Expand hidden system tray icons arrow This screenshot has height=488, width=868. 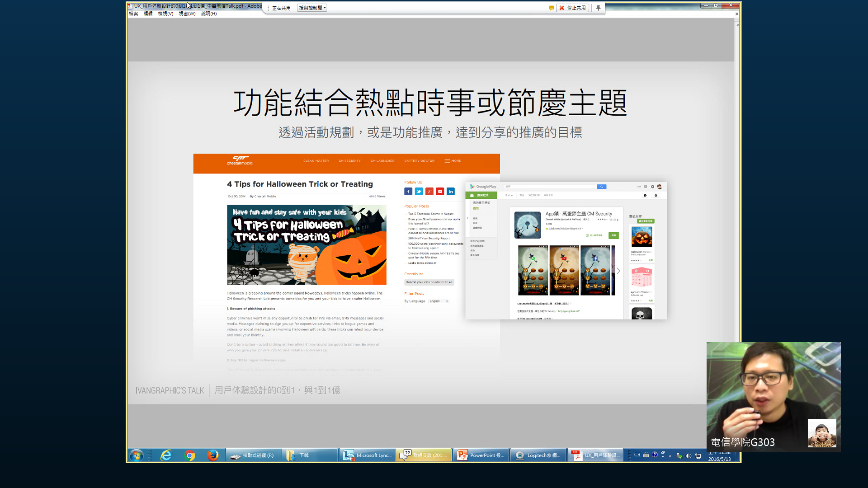click(x=670, y=455)
